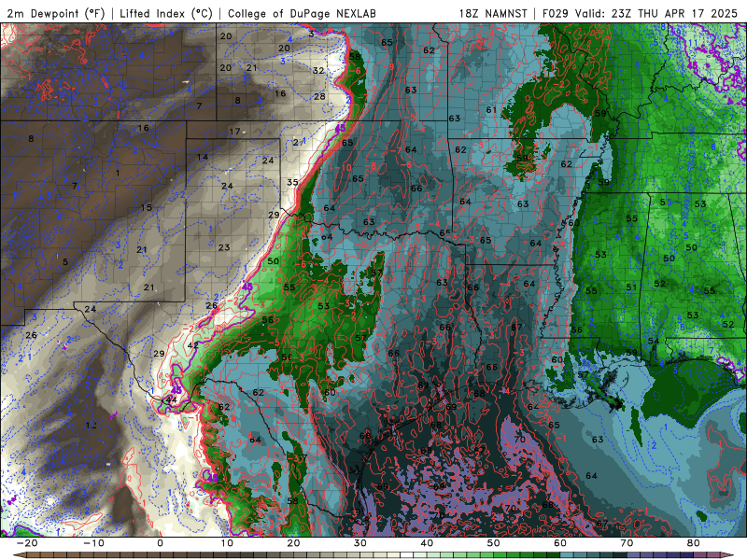747x560 pixels.
Task: Click the "18Z NAMNST" model run label
Action: tap(493, 13)
